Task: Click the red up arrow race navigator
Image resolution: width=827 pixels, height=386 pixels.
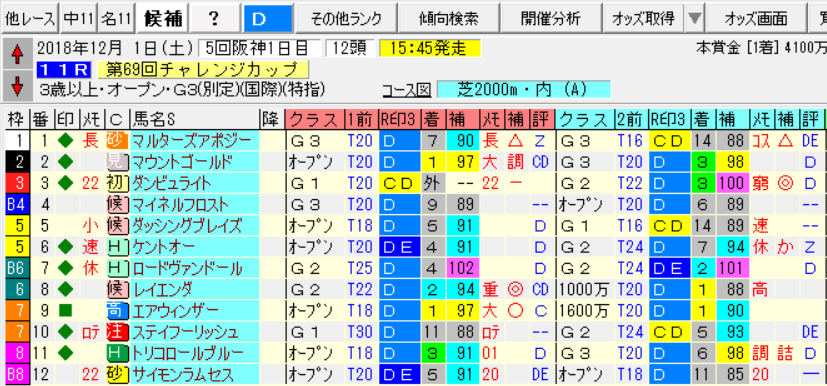Action: tap(18, 54)
